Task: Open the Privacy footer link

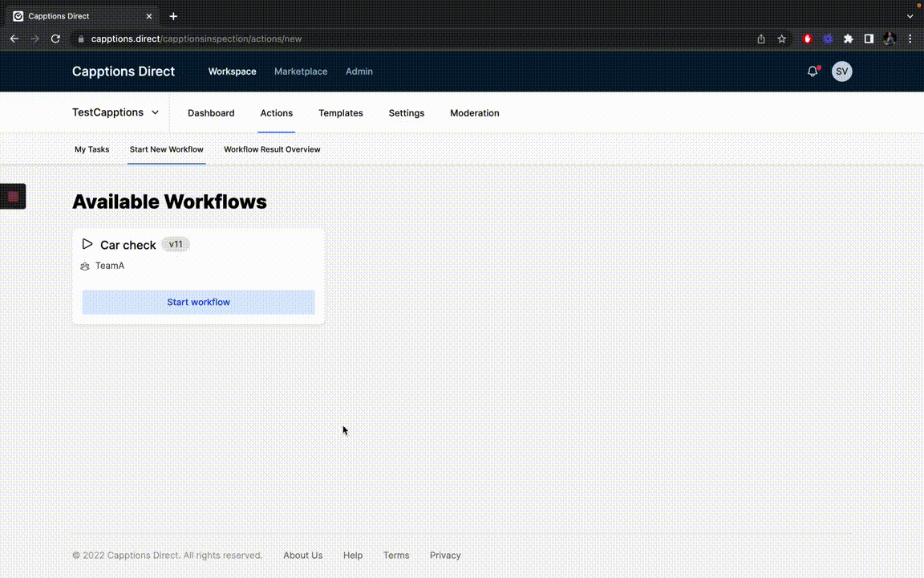Action: [445, 556]
